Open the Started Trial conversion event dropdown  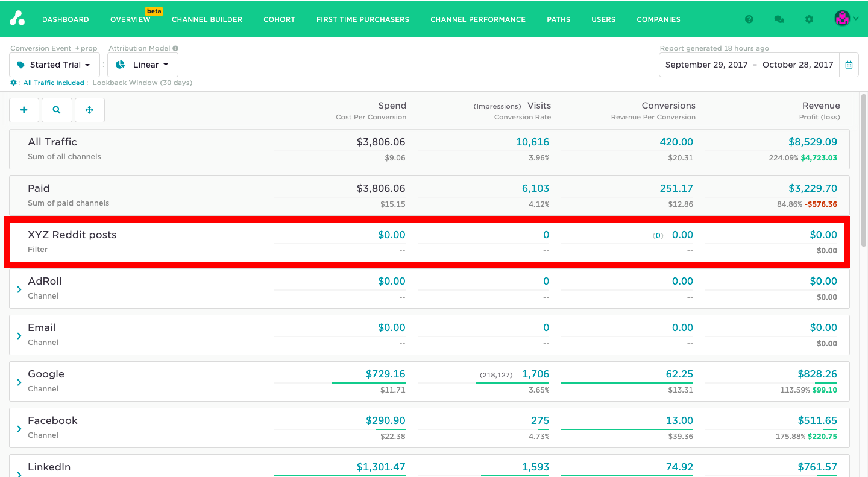[54, 65]
